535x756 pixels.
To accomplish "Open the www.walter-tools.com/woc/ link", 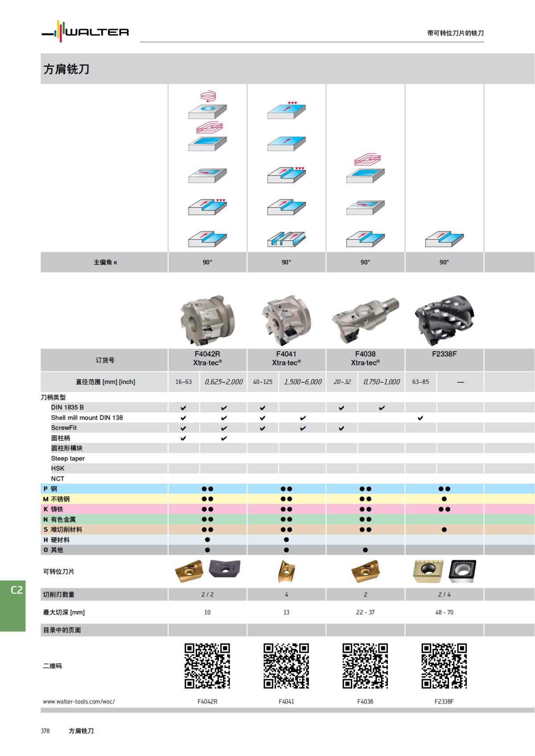I will [79, 701].
